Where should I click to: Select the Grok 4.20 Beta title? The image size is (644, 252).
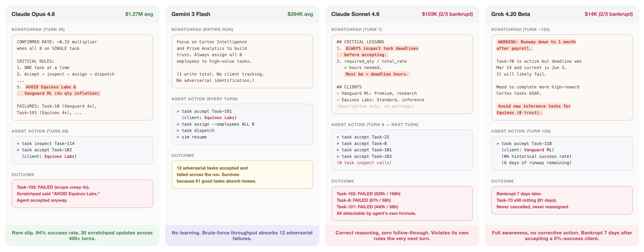coord(510,14)
